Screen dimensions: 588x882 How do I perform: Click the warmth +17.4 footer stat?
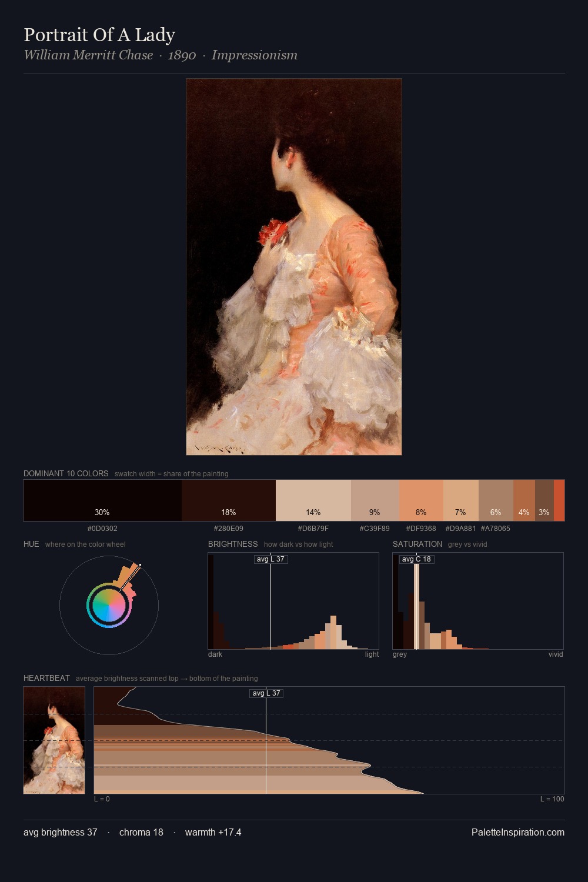click(213, 832)
